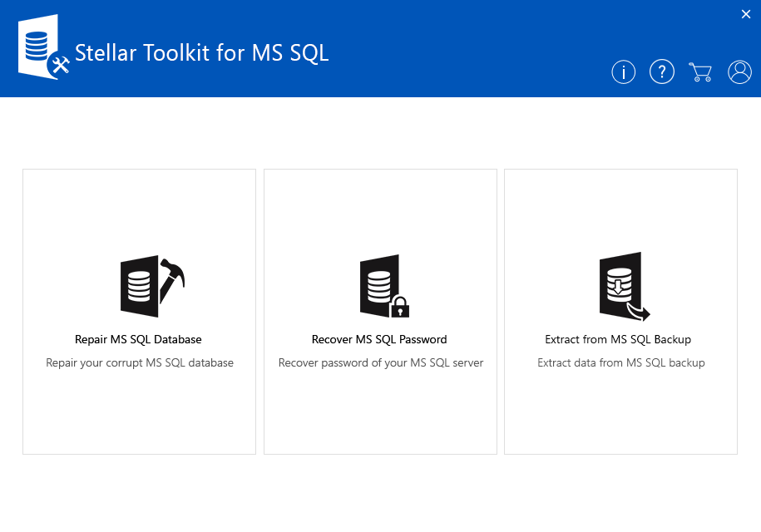Image resolution: width=761 pixels, height=532 pixels.
Task: Close the Stellar Toolkit window
Action: (x=746, y=14)
